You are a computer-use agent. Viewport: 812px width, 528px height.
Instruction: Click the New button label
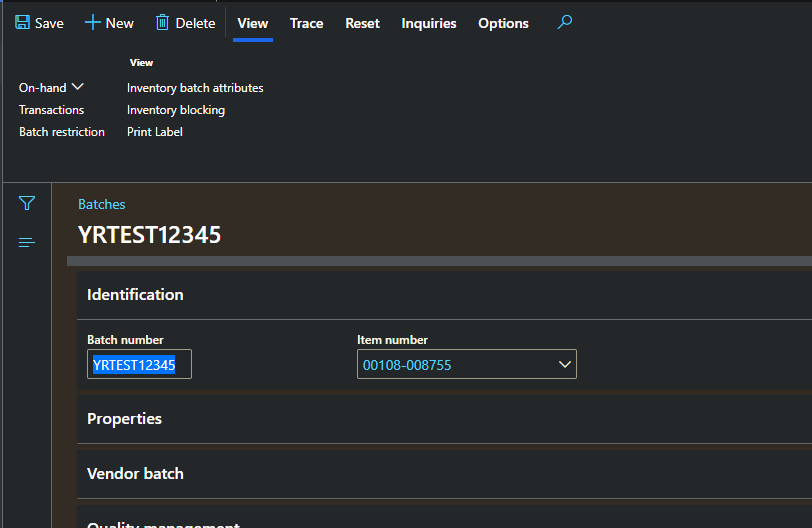(x=120, y=23)
